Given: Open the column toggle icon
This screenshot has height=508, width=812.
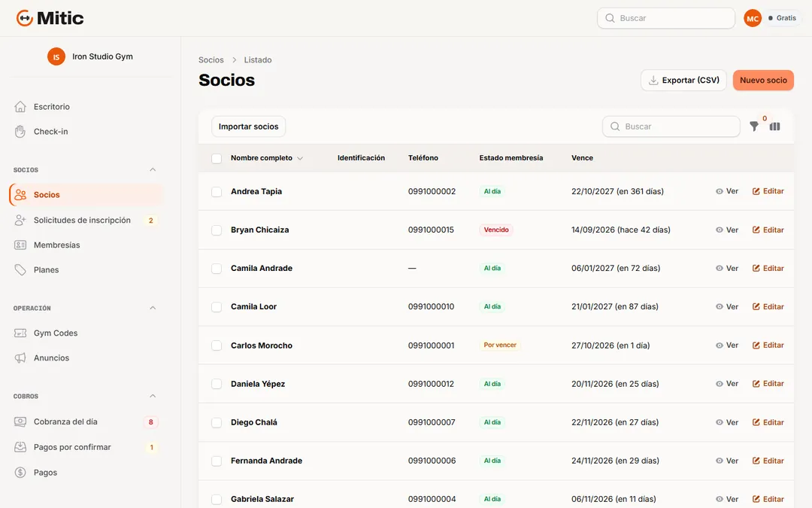Looking at the screenshot, I should pos(774,126).
